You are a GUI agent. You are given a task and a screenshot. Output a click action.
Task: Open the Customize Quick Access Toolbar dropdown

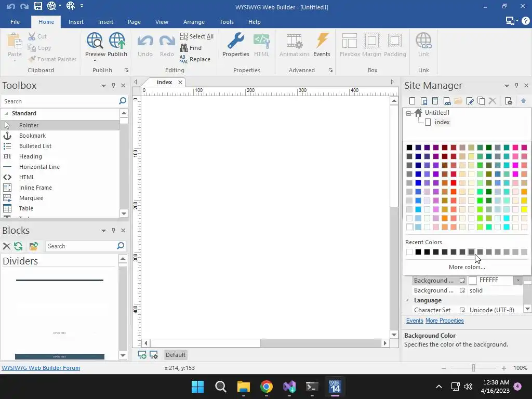coord(82,6)
